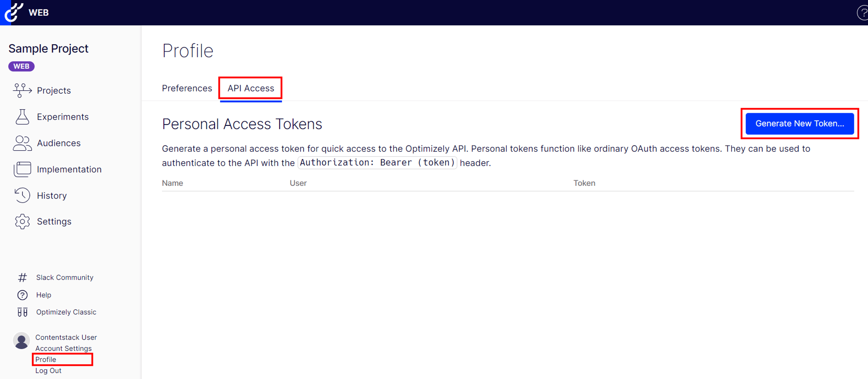Click the Optimizely Classic test tubes icon

[22, 312]
